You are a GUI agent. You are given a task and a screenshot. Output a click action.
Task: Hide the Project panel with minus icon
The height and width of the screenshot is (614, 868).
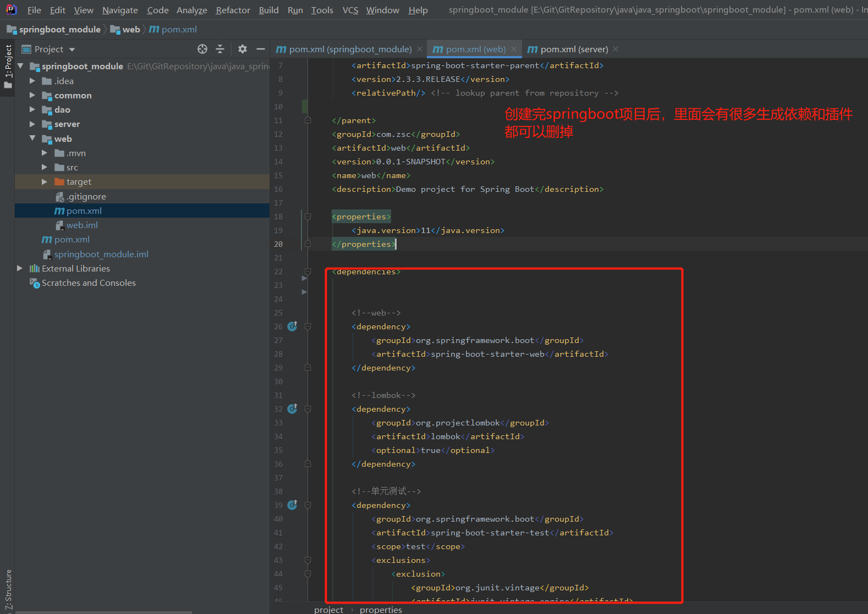260,49
